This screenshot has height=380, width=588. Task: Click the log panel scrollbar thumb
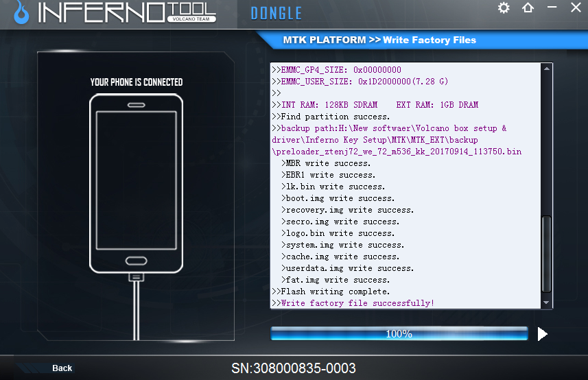[x=546, y=254]
